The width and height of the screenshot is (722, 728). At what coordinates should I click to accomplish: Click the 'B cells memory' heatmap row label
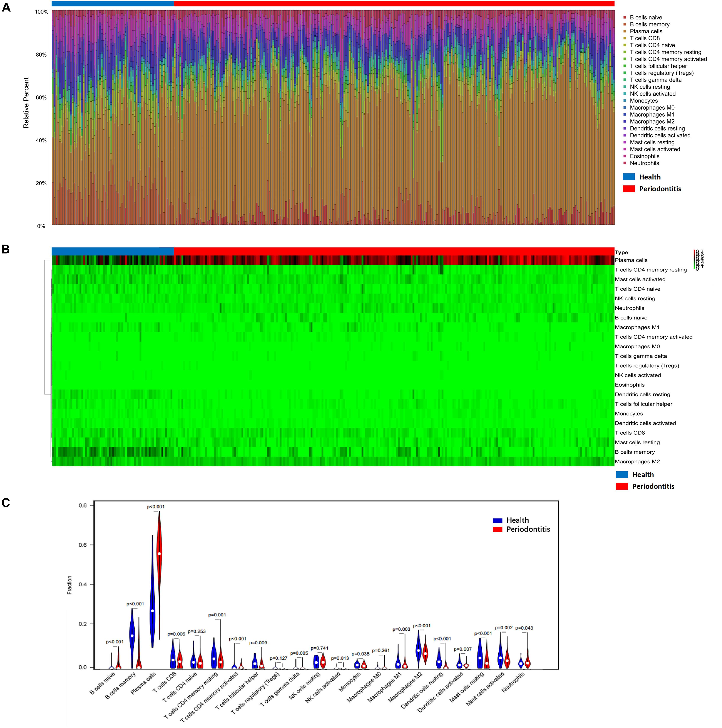[635, 452]
